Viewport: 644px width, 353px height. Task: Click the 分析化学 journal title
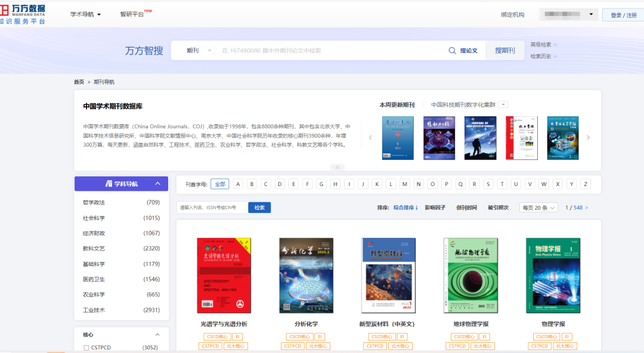click(306, 324)
